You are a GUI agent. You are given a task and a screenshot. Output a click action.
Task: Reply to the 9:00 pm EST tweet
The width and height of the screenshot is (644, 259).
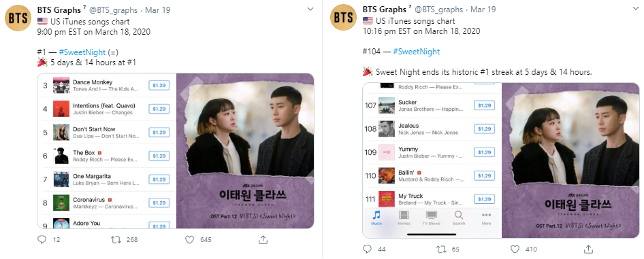tap(42, 240)
